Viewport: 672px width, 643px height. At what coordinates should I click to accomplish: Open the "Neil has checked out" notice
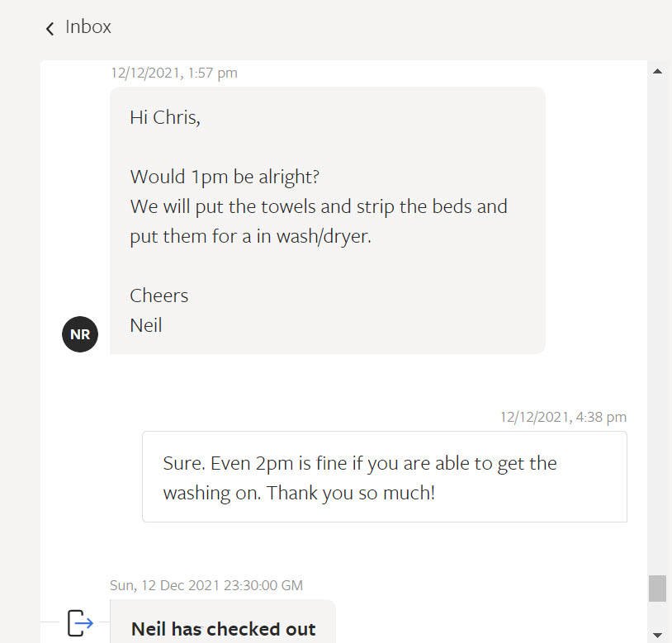coord(223,628)
